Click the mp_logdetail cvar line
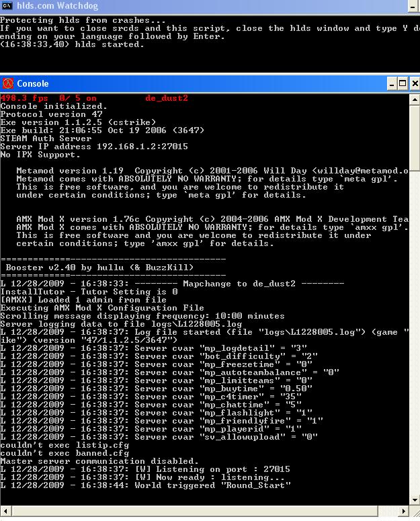Screen dimensions: 420x521 tap(153, 348)
